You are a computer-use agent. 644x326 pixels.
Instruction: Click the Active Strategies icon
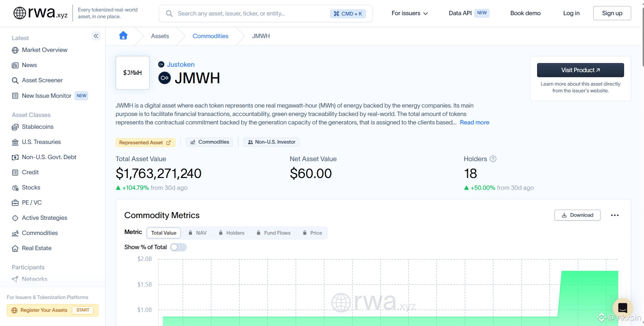[15, 218]
